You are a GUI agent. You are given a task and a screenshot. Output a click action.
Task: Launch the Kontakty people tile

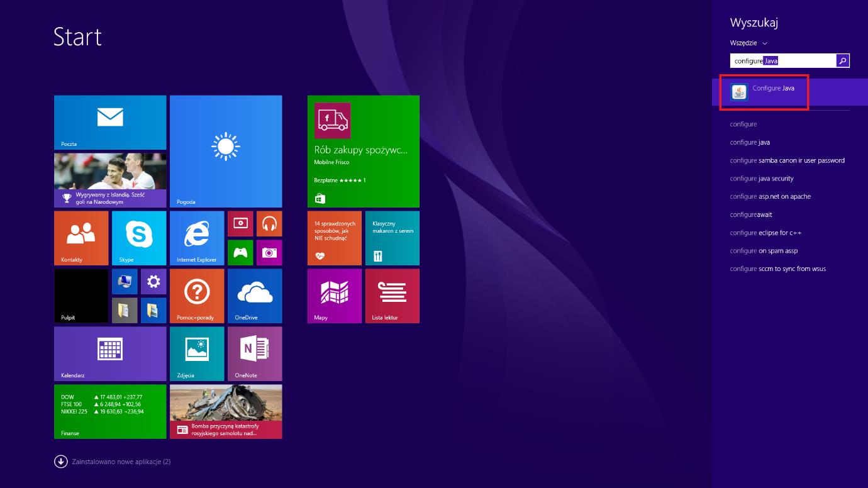tap(81, 238)
